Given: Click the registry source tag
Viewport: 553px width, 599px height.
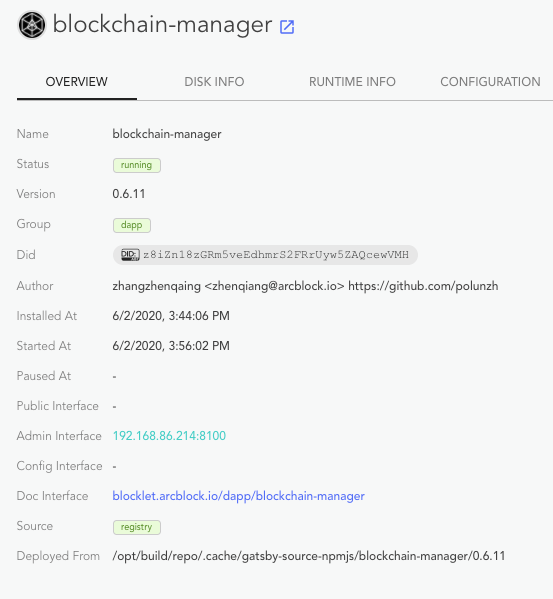Looking at the screenshot, I should pos(137,527).
